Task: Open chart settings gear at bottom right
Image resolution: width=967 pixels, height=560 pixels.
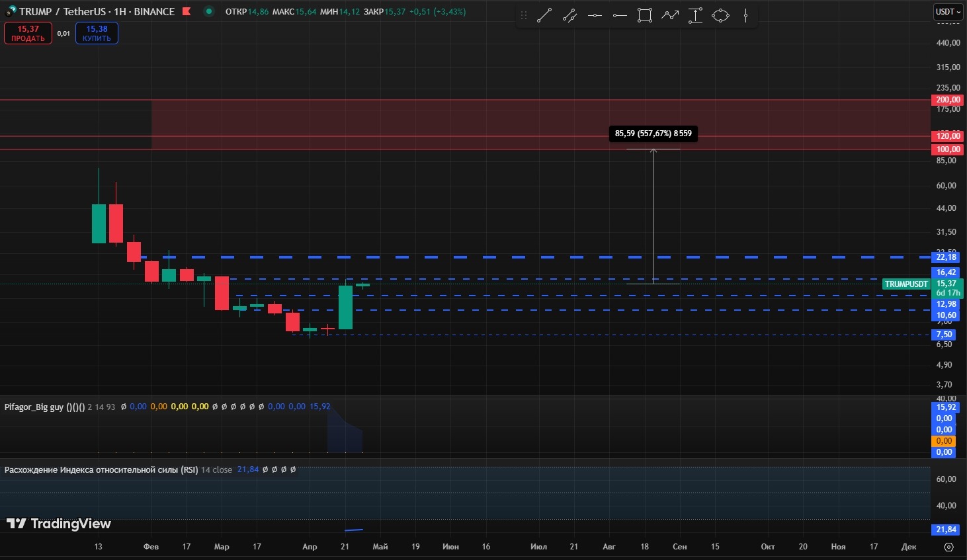Action: pyautogui.click(x=948, y=547)
